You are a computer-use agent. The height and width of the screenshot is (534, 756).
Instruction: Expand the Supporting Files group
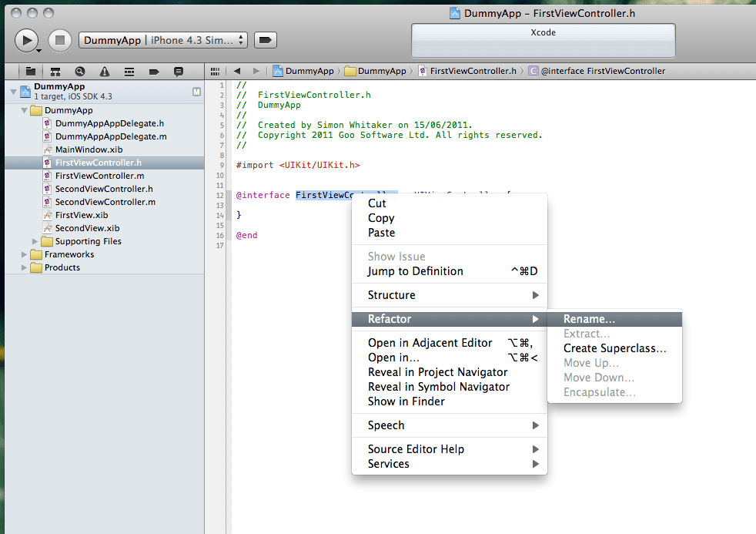[35, 241]
